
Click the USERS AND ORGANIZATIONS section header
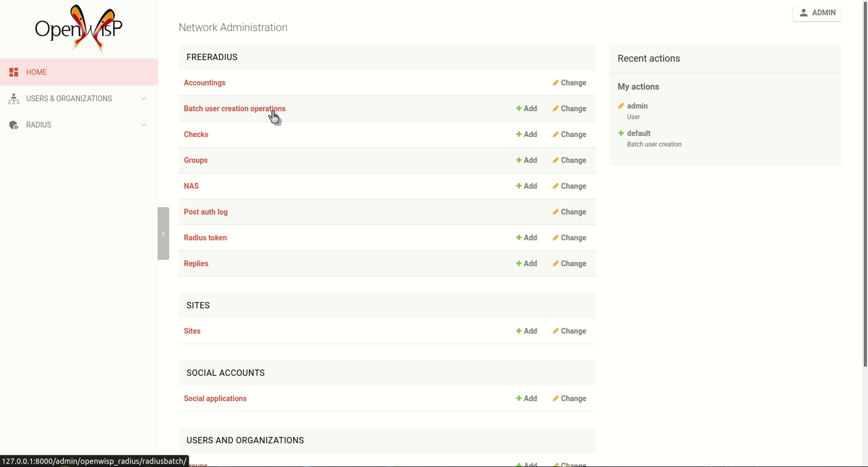387,440
